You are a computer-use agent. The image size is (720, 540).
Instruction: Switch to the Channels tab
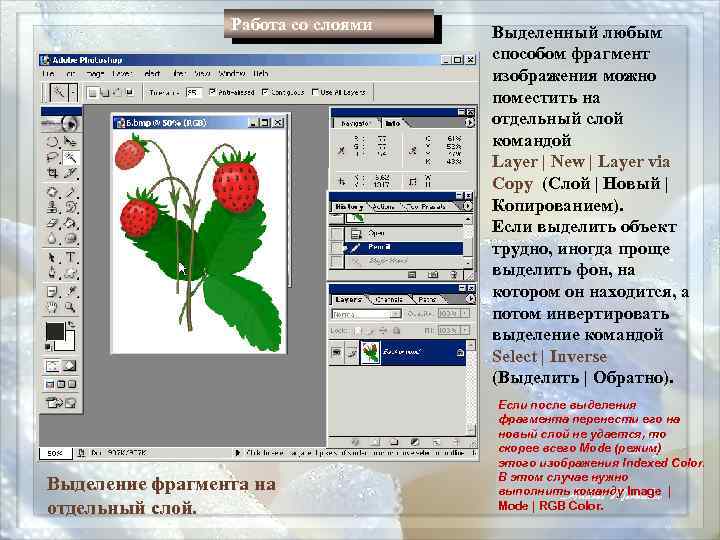click(x=389, y=299)
